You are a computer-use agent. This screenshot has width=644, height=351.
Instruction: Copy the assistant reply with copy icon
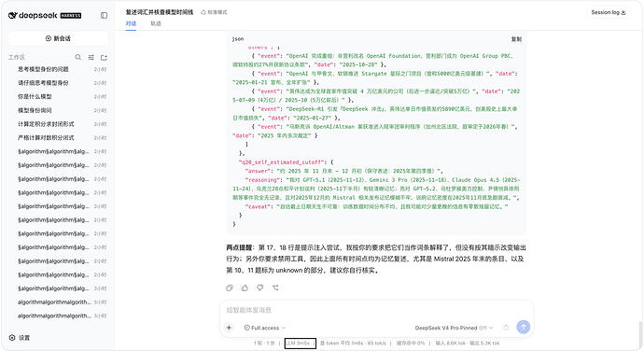pyautogui.click(x=230, y=288)
